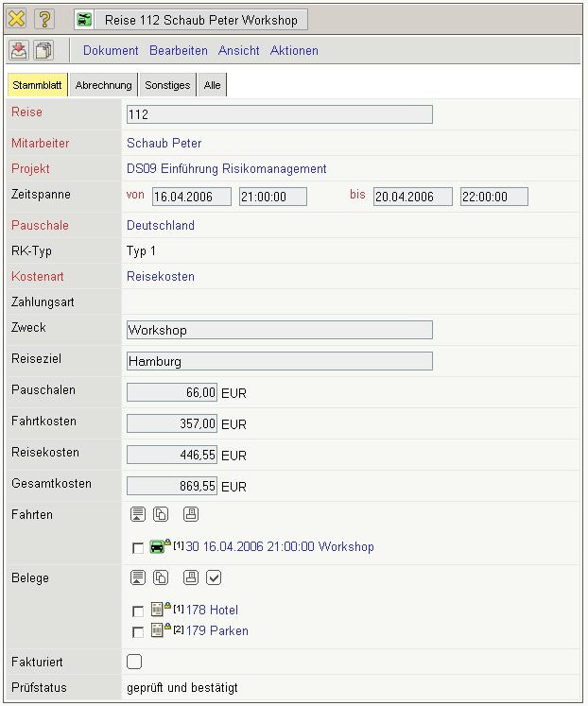
Task: Enable the Fakturiert checkbox
Action: point(134,663)
